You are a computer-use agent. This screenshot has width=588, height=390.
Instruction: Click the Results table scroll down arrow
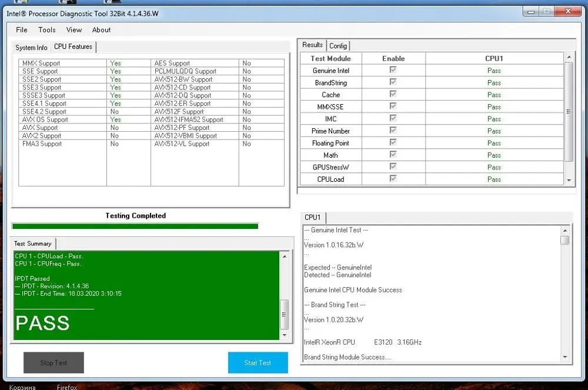569,181
